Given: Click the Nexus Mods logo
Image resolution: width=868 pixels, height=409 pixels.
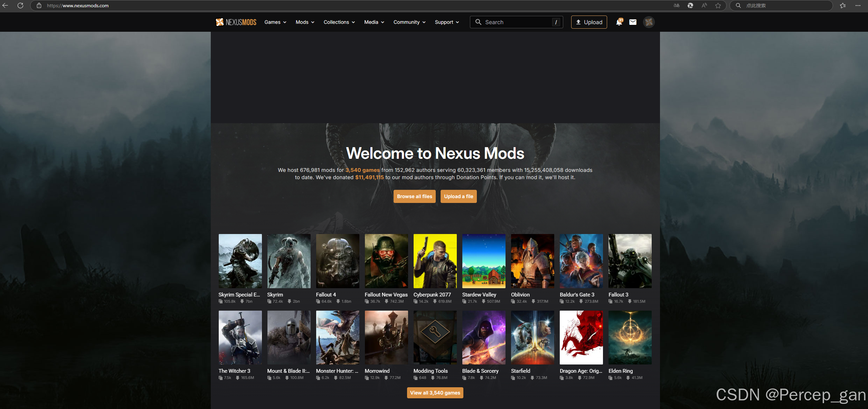Looking at the screenshot, I should click(236, 22).
